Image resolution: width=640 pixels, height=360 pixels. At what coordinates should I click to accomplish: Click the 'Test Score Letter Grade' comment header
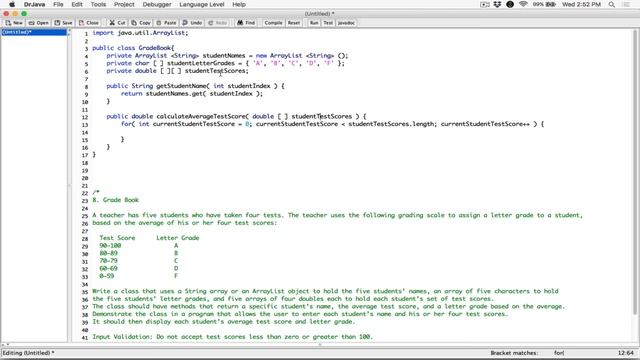click(149, 238)
